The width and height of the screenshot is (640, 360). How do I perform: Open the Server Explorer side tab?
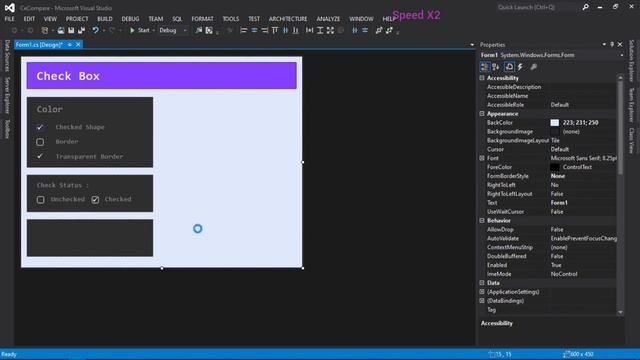click(x=7, y=96)
